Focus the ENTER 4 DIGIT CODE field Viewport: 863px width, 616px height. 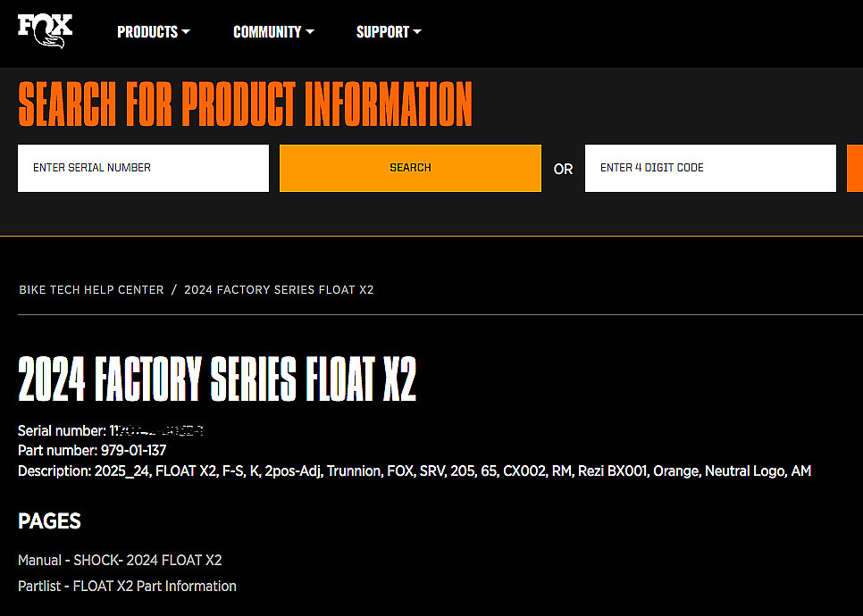710,169
